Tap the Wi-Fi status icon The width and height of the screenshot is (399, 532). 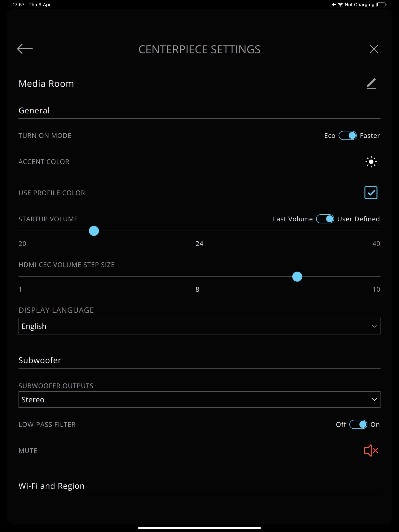point(340,4)
